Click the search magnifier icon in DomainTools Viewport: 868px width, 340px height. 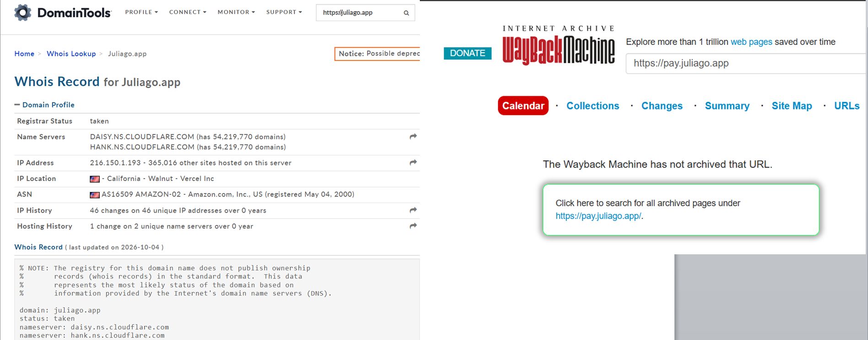click(x=406, y=13)
